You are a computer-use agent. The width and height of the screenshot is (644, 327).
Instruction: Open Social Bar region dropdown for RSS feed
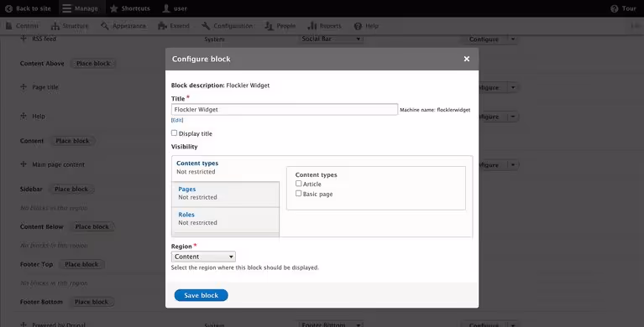pyautogui.click(x=331, y=39)
